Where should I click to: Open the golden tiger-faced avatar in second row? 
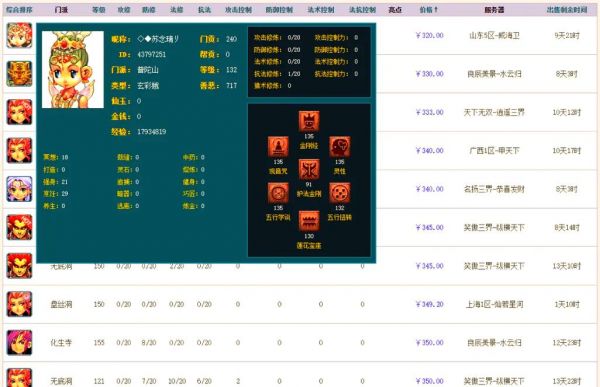[x=19, y=73]
